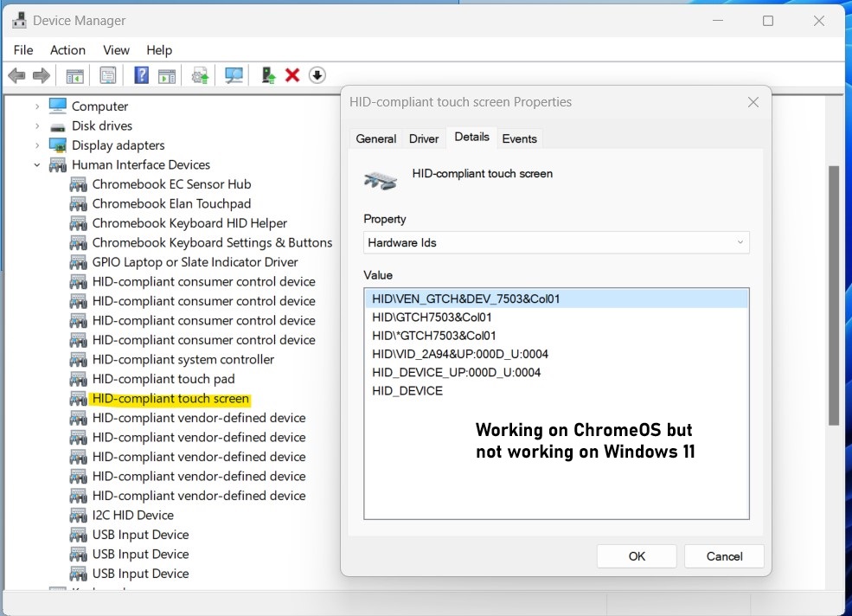Click the GPIO Laptop or Slate Indicator icon
This screenshot has width=852, height=616.
tap(78, 263)
